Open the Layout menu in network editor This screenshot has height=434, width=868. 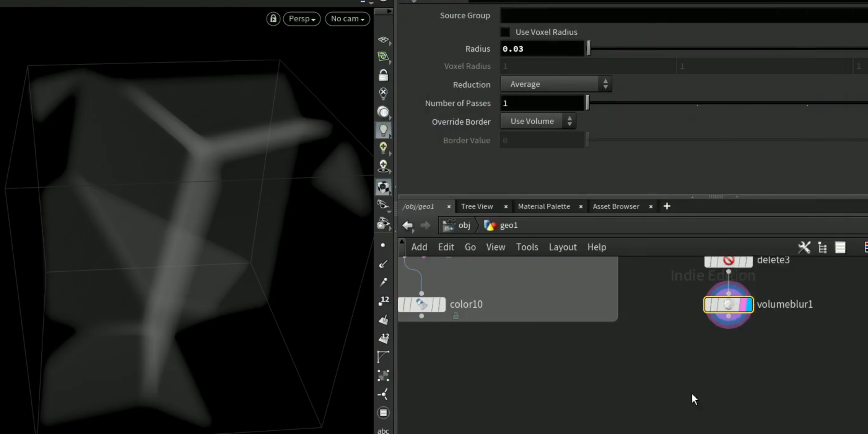[563, 247]
